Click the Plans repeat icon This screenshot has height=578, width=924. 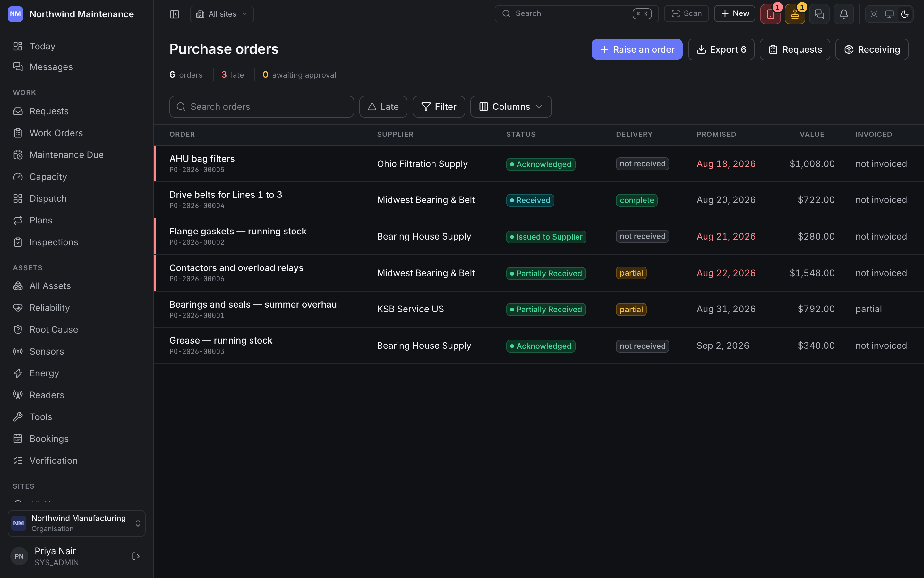point(18,220)
